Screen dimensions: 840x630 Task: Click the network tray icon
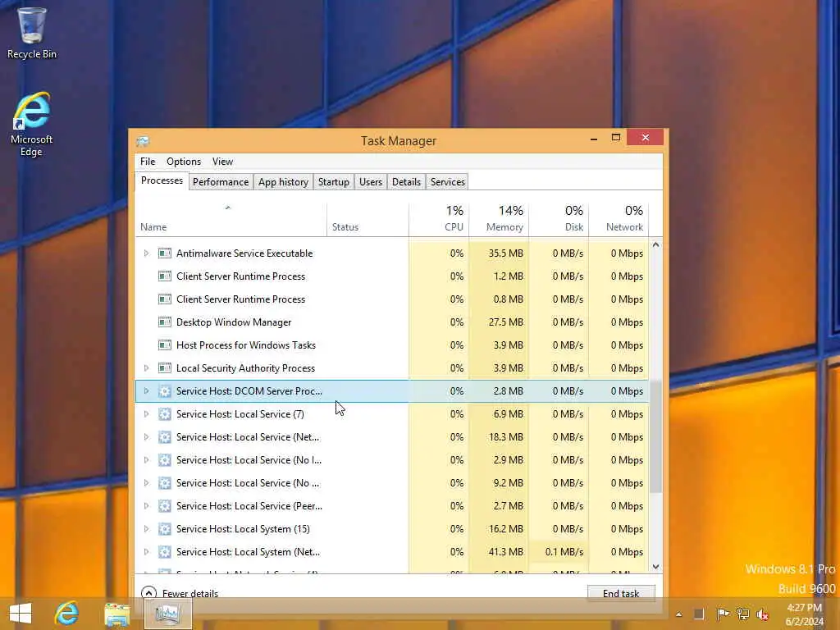click(742, 614)
